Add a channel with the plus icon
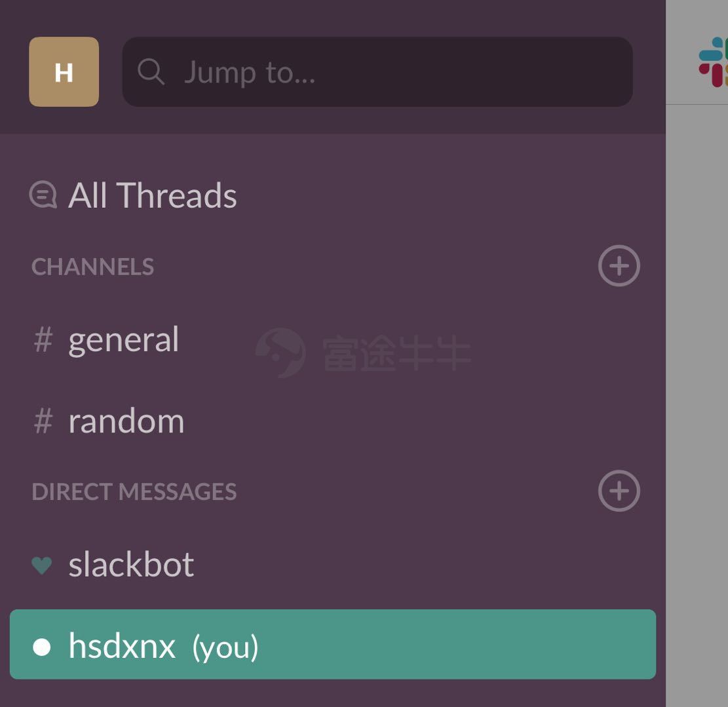The image size is (728, 707). tap(619, 266)
